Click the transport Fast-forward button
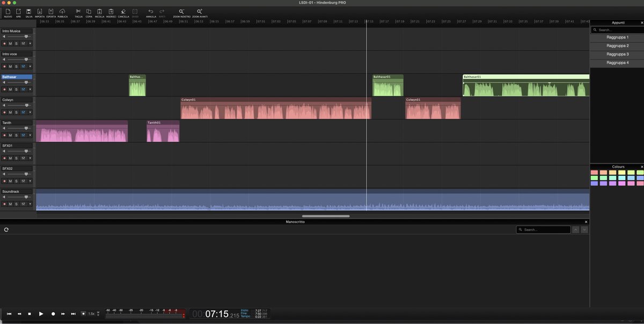 coord(63,314)
